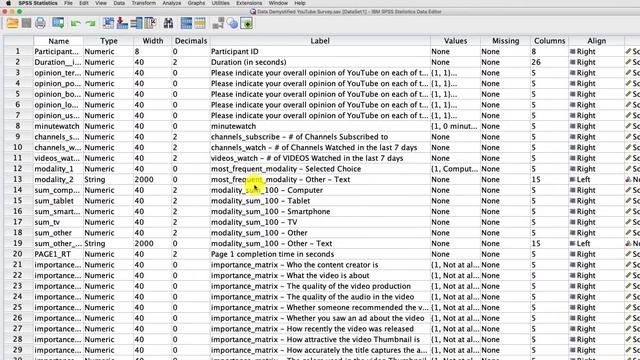Click the Name column header
The width and height of the screenshot is (640, 360).
[x=58, y=41]
